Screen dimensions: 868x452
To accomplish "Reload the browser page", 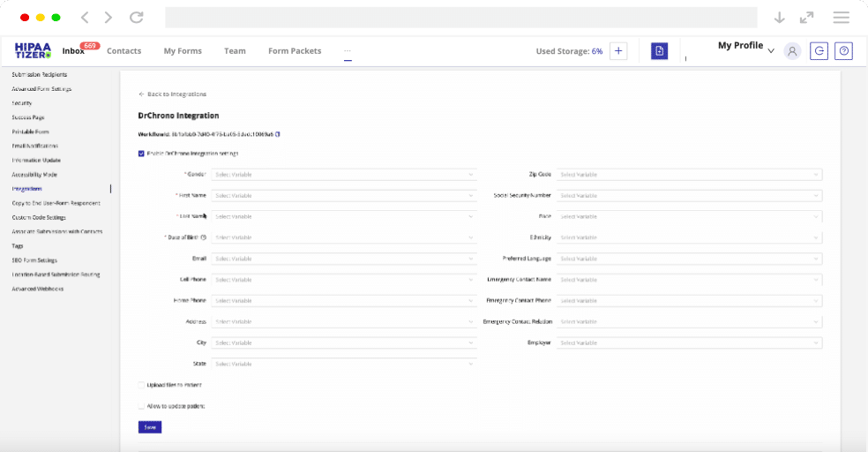I will (x=137, y=17).
